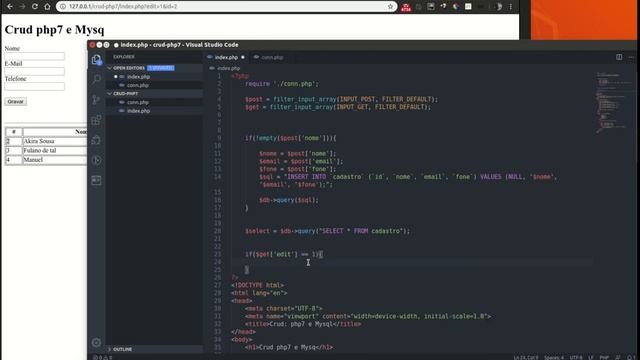Viewport: 640px width, 360px height.
Task: Switch to the index.php editor tab
Action: [x=226, y=57]
